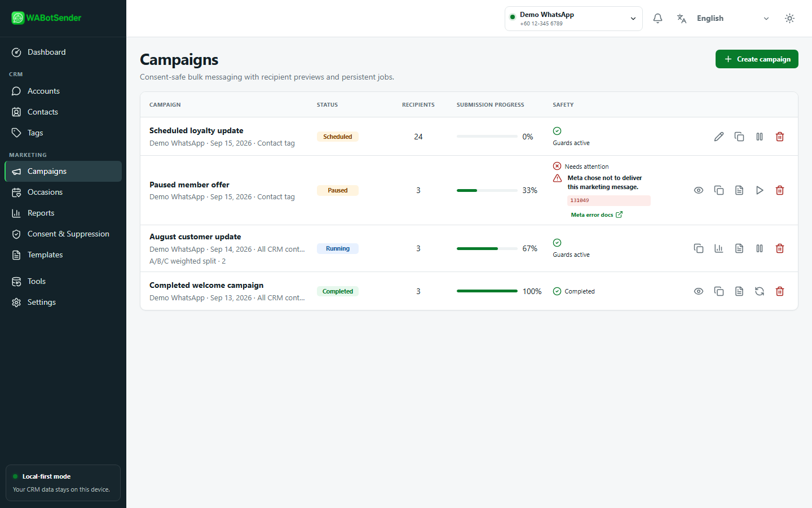The image size is (812, 508).
Task: Duplicate the Completed welcome campaign
Action: click(719, 291)
